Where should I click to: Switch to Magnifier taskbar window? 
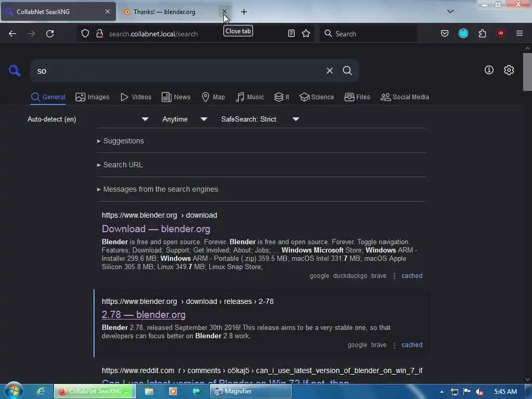coord(251,391)
